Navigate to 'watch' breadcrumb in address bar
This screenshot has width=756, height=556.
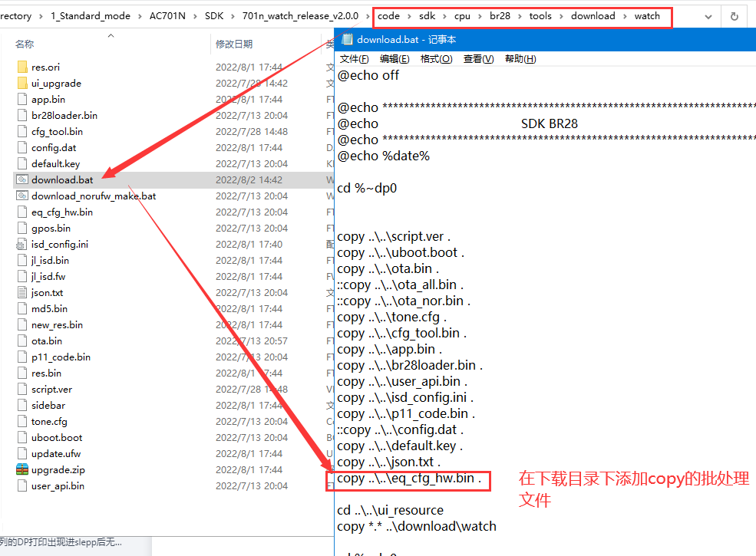point(647,16)
